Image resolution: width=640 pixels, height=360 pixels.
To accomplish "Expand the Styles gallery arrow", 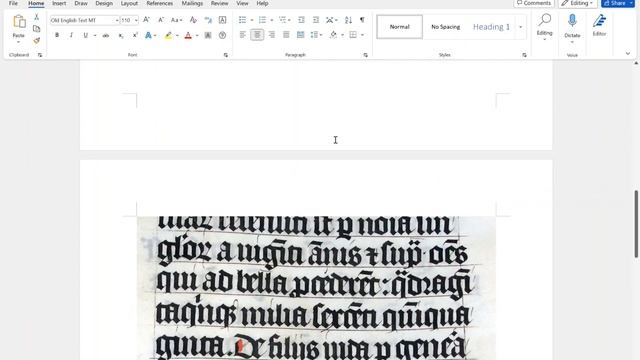I will pos(520,27).
